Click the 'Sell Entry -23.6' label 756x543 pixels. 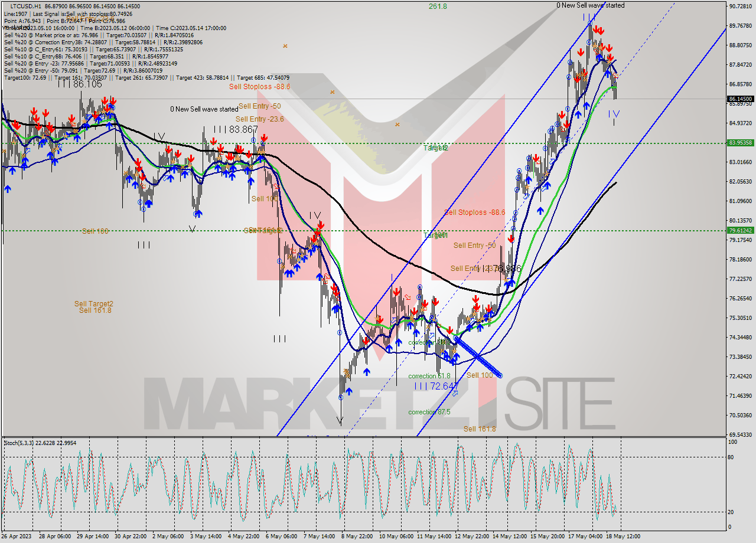pos(260,119)
